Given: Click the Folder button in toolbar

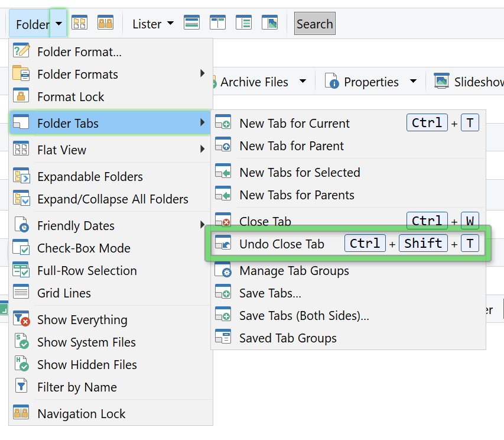Looking at the screenshot, I should point(31,24).
